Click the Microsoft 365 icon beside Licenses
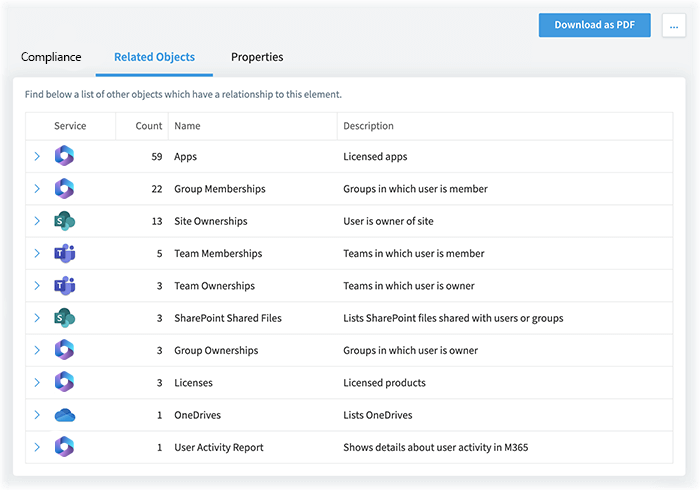Image resolution: width=700 pixels, height=490 pixels. (64, 382)
